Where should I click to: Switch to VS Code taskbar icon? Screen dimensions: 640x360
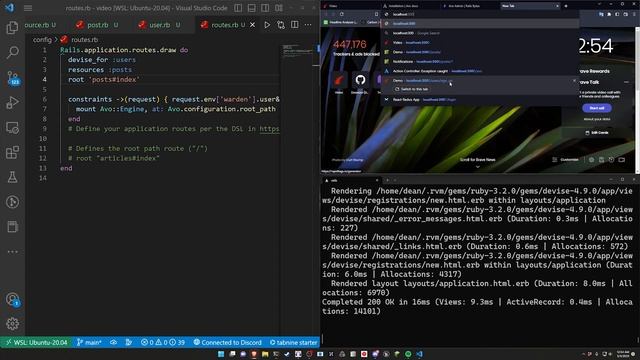point(420,354)
